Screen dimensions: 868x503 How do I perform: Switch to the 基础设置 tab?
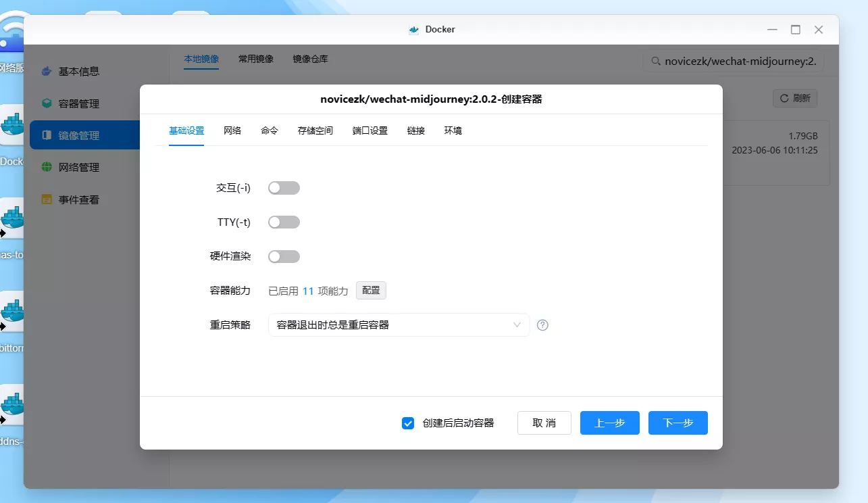(186, 131)
